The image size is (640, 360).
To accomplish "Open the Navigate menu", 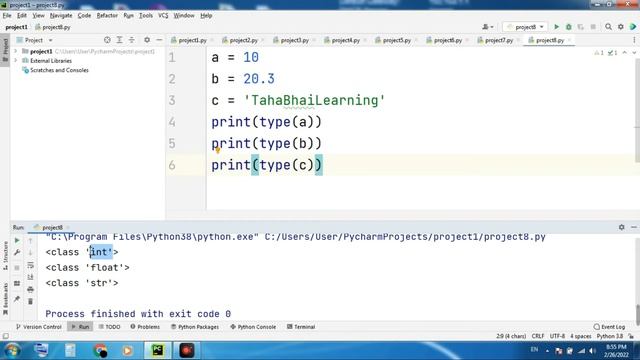I will pyautogui.click(x=61, y=16).
